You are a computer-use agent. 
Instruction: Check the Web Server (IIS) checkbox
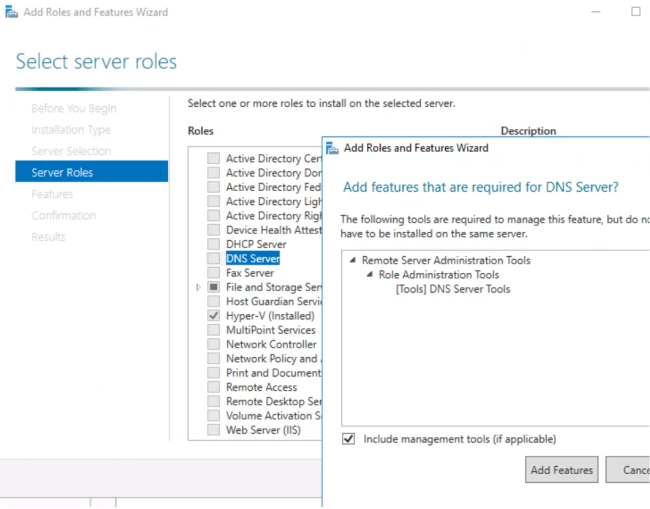click(x=213, y=430)
